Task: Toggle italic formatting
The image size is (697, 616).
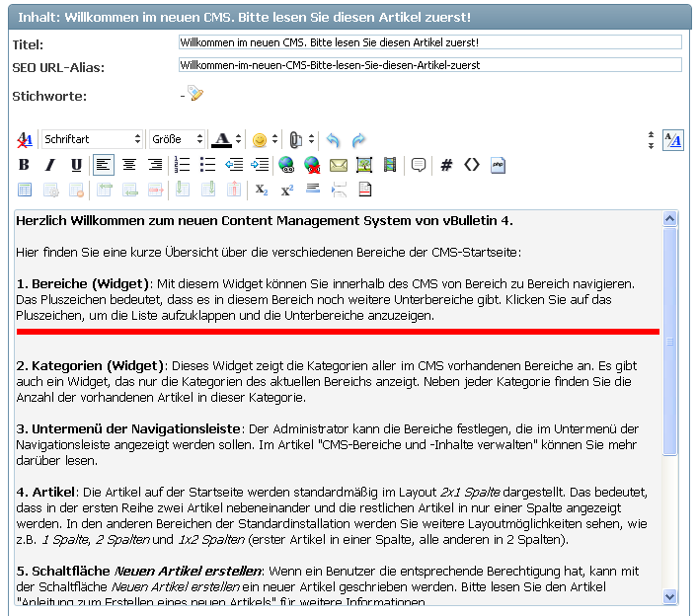Action: point(50,165)
